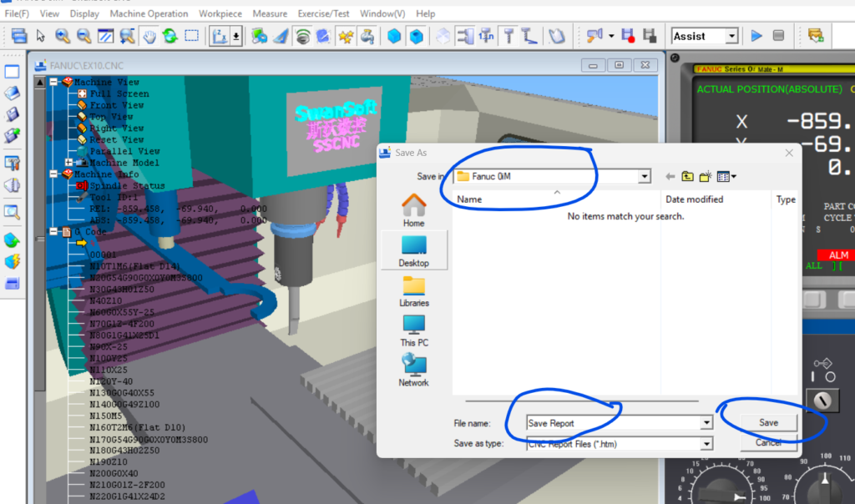855x504 pixels.
Task: Click the Cancel button in dialog
Action: point(768,442)
